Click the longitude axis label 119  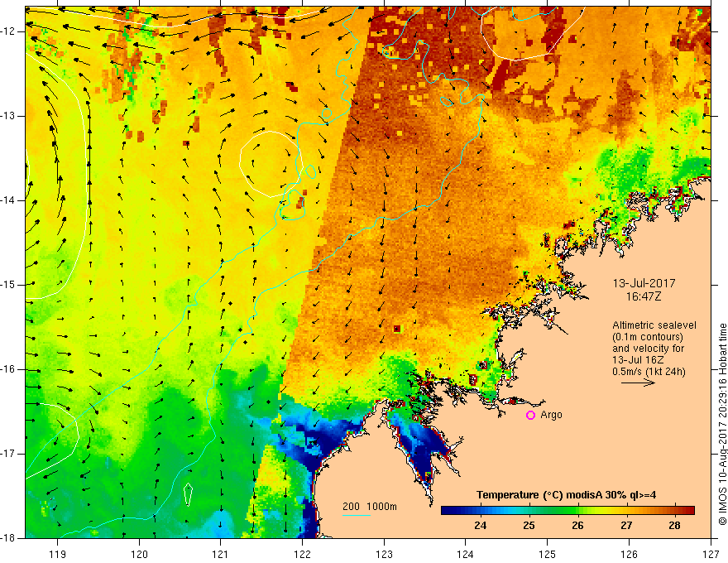pos(58,554)
